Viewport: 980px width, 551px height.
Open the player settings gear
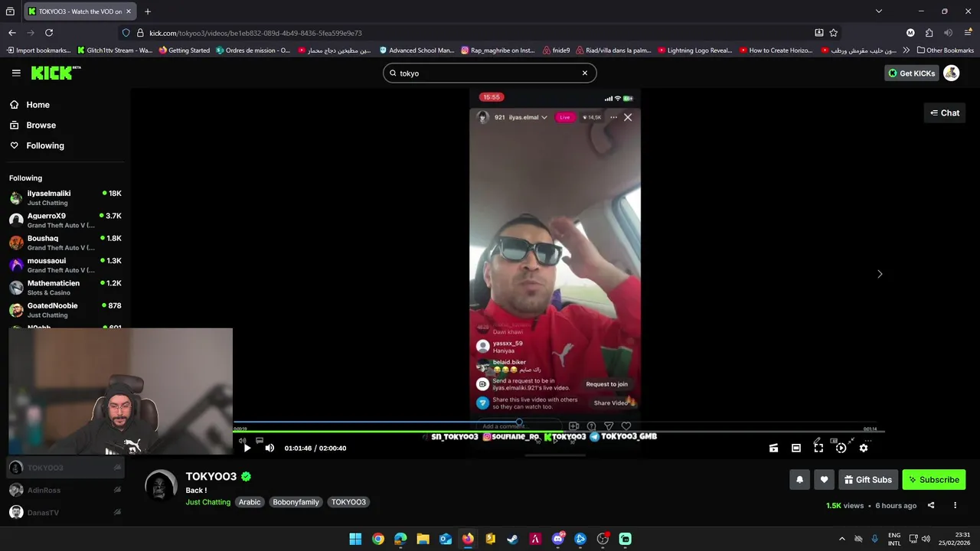[x=864, y=448]
